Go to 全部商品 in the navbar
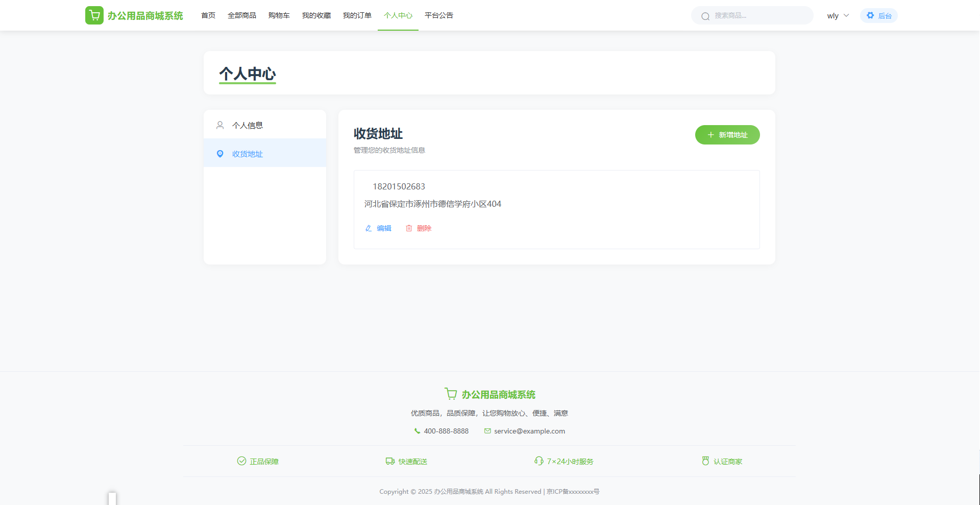This screenshot has height=505, width=980. click(242, 15)
